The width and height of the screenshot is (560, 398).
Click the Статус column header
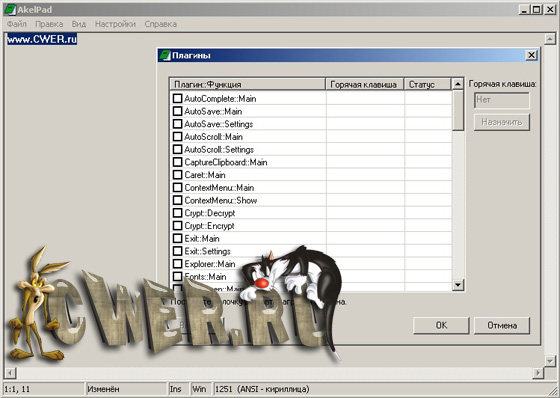tap(428, 84)
